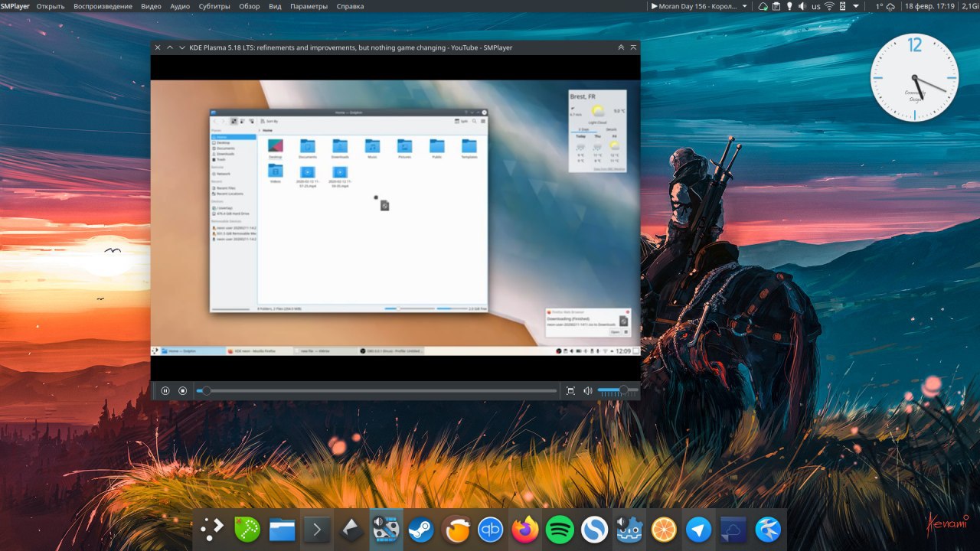The width and height of the screenshot is (980, 551).
Task: Open the terminal from the dock
Action: point(317,530)
